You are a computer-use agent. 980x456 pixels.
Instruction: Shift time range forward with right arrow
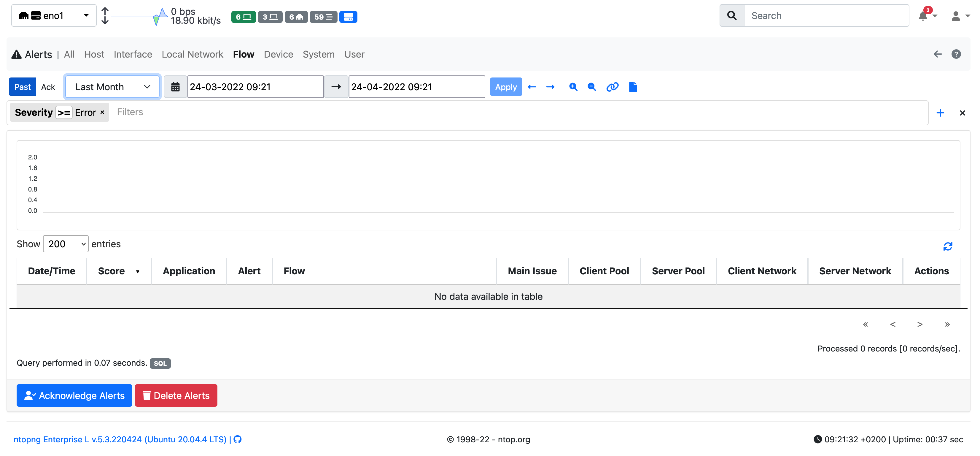pyautogui.click(x=550, y=87)
